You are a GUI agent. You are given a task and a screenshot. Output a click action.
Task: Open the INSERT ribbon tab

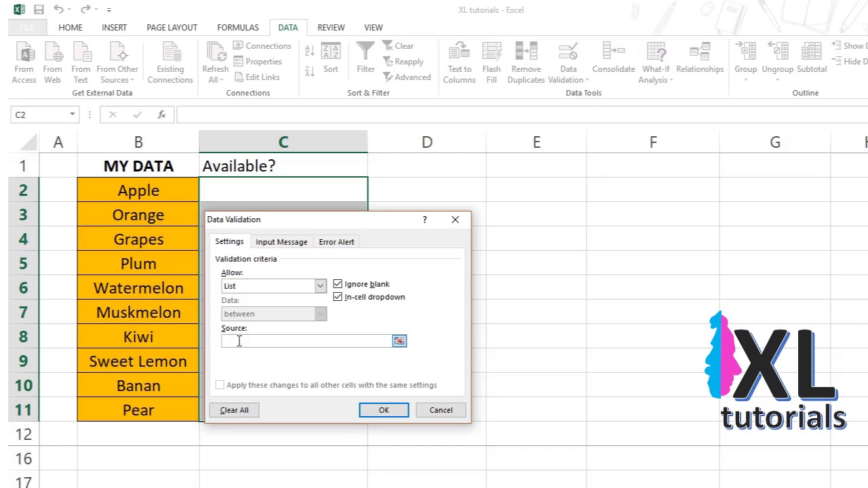[114, 28]
